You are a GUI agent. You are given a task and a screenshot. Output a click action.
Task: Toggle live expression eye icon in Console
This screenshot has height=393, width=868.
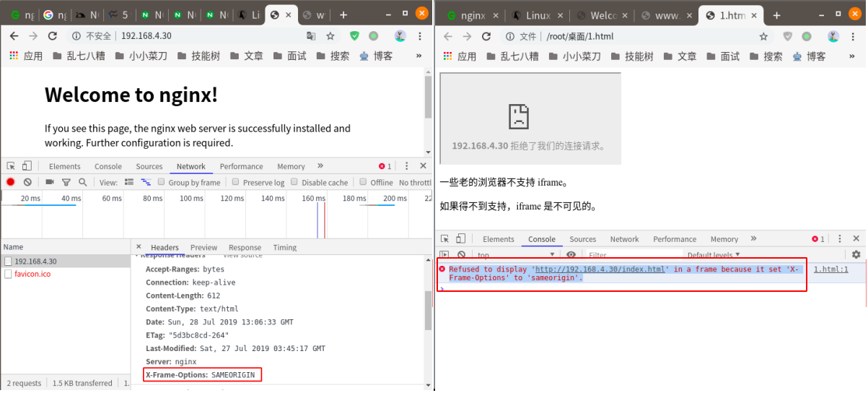coord(571,255)
